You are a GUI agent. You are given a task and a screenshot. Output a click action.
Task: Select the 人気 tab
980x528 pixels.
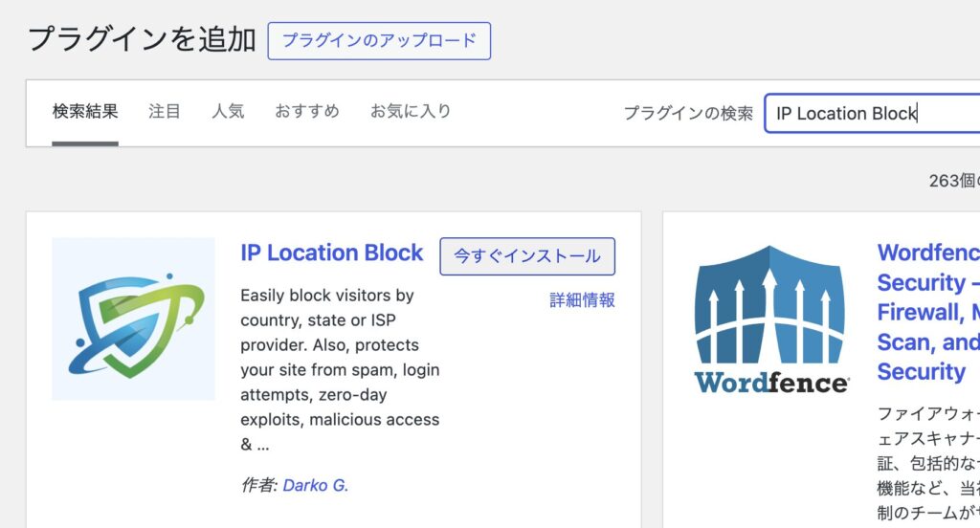[x=228, y=111]
